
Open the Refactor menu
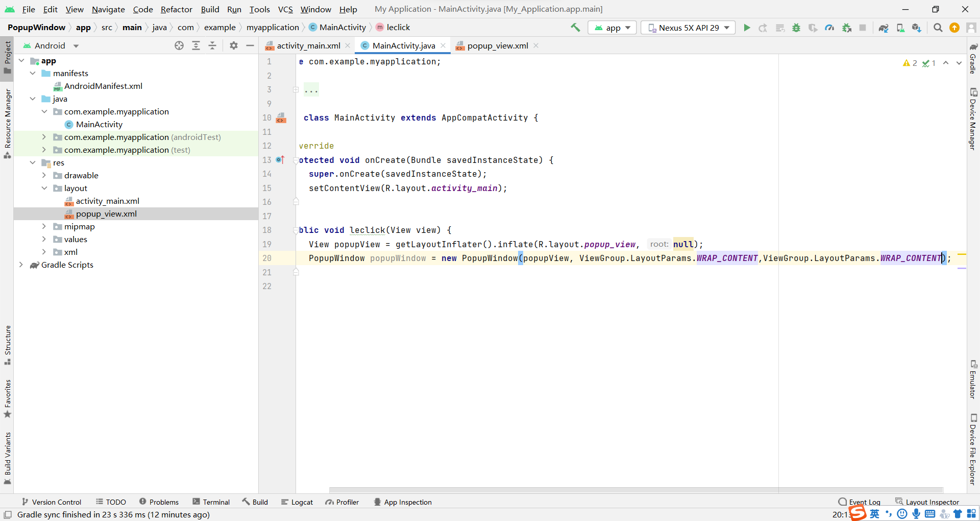[x=176, y=9]
